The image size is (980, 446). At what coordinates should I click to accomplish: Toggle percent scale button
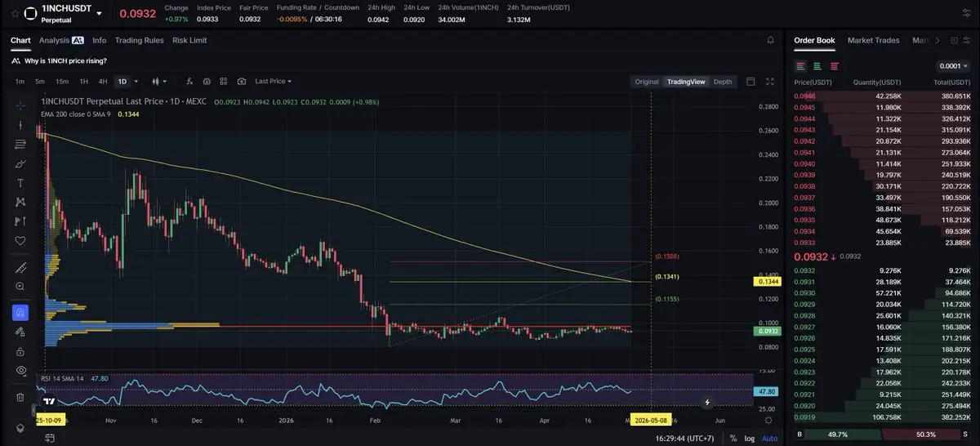733,438
